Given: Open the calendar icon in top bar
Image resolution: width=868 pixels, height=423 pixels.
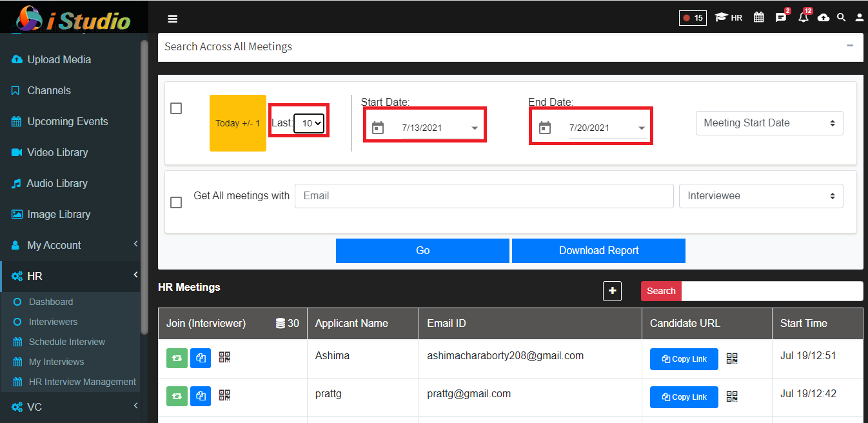Looking at the screenshot, I should coord(759,18).
